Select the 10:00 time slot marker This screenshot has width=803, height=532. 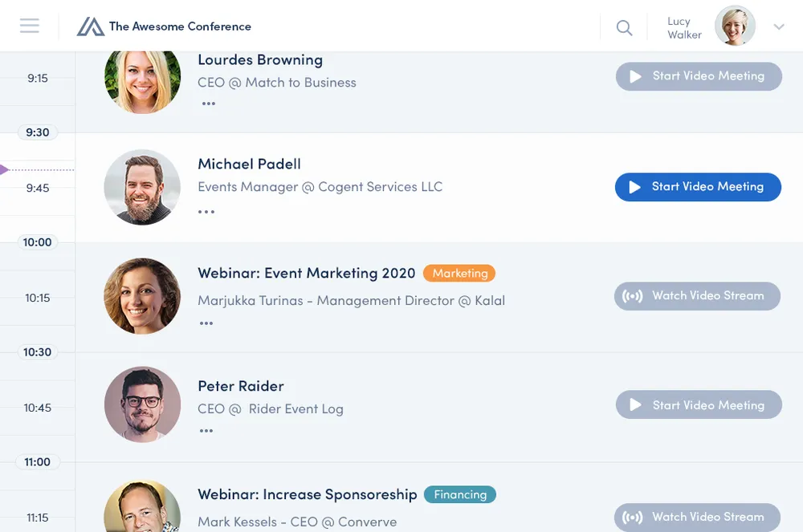pos(38,242)
